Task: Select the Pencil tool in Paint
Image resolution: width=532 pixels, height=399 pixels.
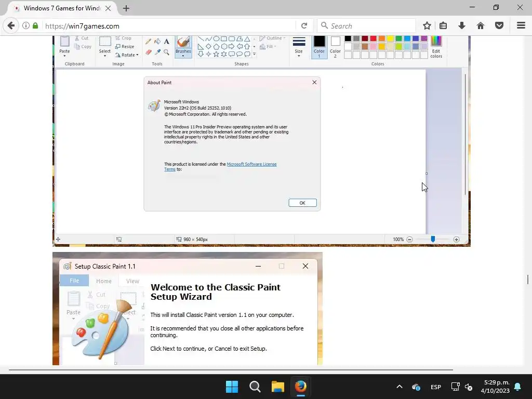Action: 148,42
